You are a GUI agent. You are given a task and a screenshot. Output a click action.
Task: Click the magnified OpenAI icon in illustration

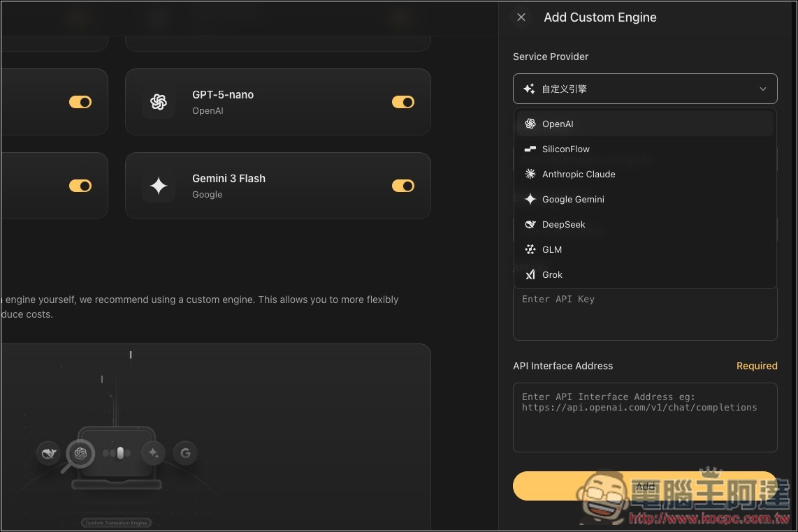click(80, 453)
